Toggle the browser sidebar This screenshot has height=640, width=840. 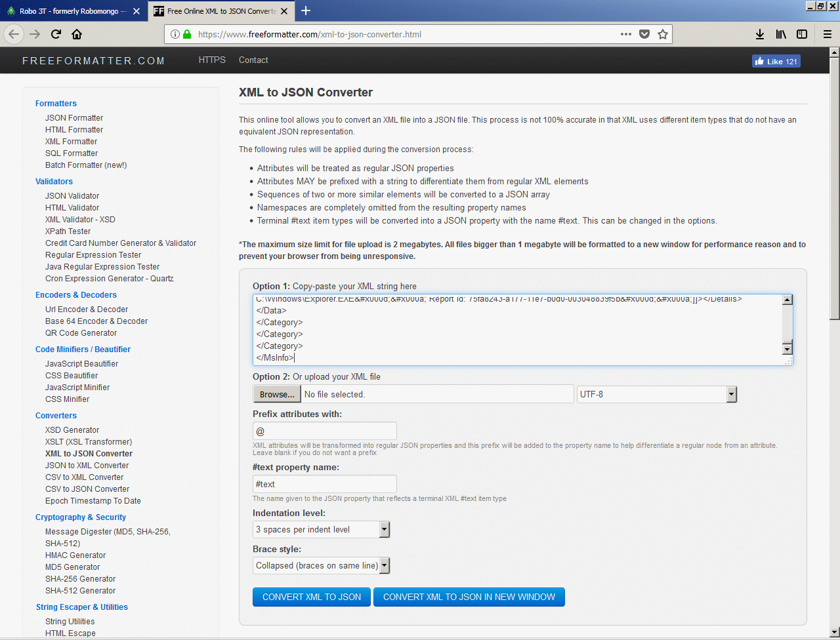point(802,34)
